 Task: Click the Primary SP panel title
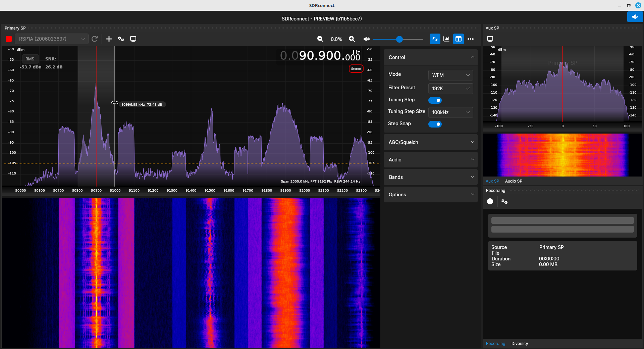coord(15,28)
